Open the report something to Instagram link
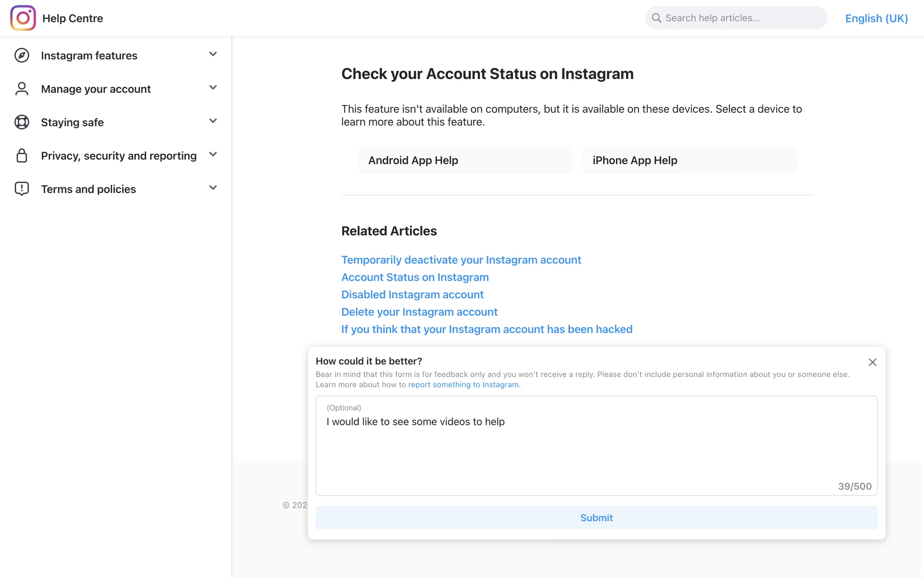The height and width of the screenshot is (578, 924). [464, 385]
